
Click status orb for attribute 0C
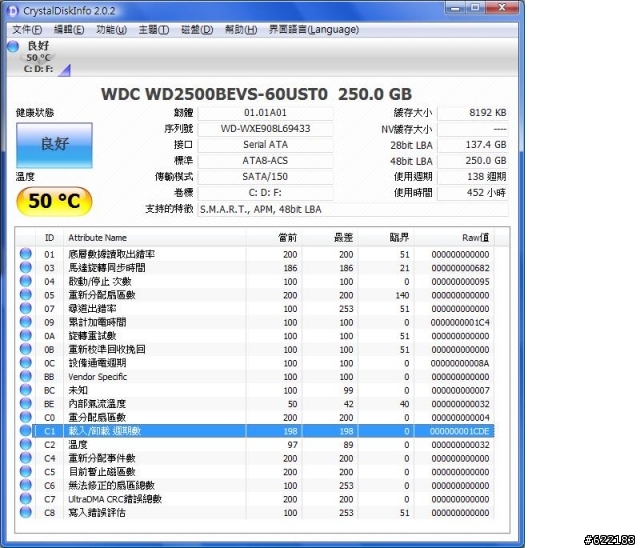tap(25, 363)
